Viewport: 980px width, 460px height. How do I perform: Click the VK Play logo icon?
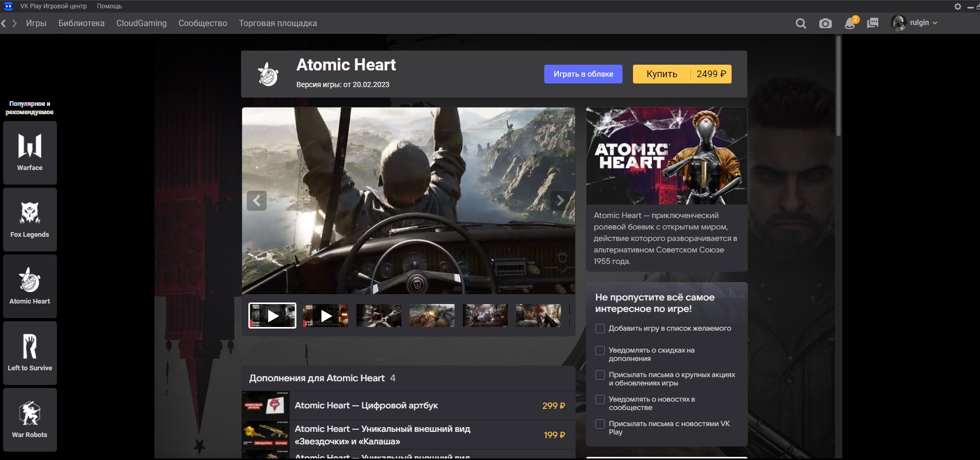[8, 6]
